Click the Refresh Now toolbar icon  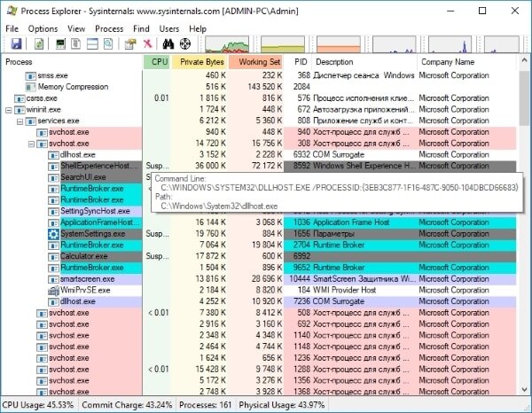[39, 43]
